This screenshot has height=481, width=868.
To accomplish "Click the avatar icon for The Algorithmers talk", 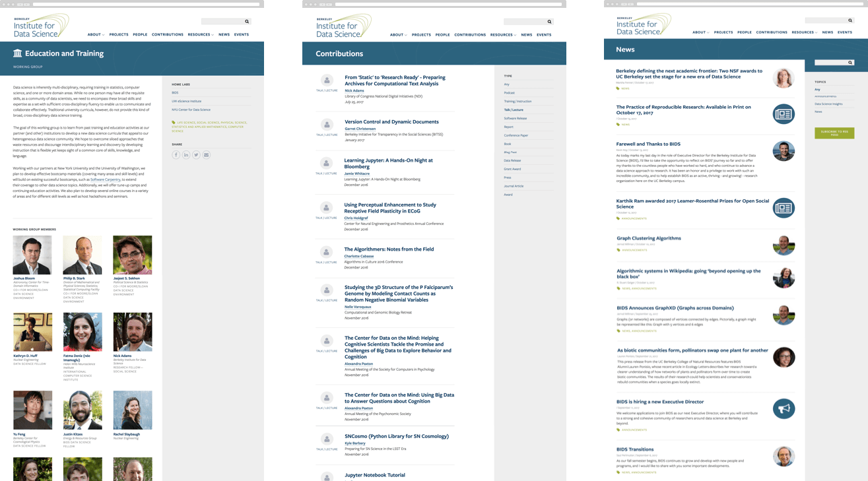I will coord(326,252).
